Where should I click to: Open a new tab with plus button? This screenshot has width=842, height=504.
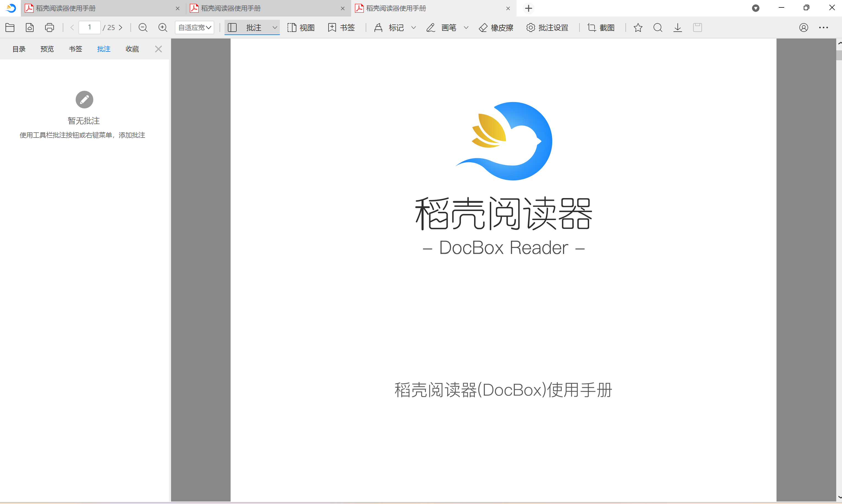[529, 8]
